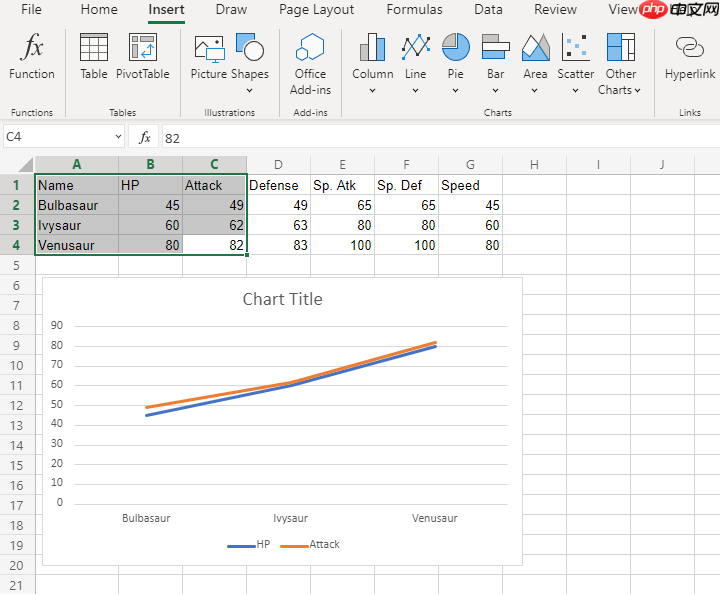Click the select-all corner triangle

25,164
